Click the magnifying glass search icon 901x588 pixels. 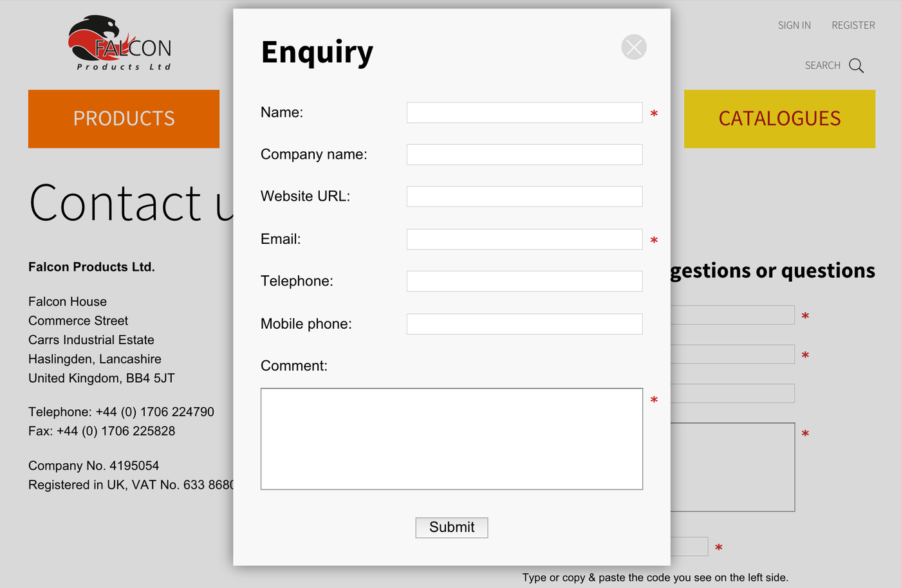click(856, 66)
